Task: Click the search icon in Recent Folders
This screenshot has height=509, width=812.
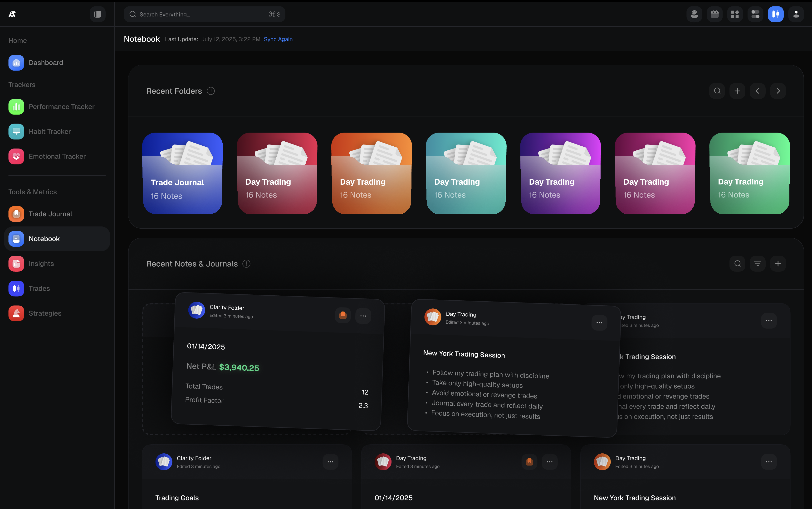Action: pyautogui.click(x=717, y=91)
